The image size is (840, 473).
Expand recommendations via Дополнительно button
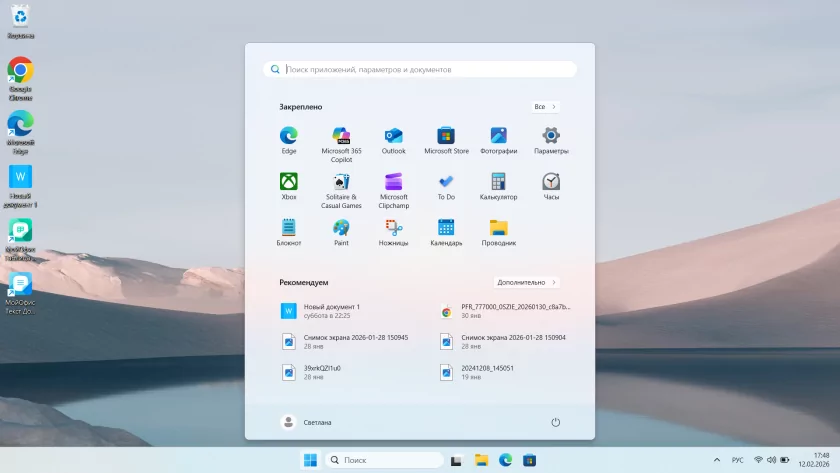[526, 282]
